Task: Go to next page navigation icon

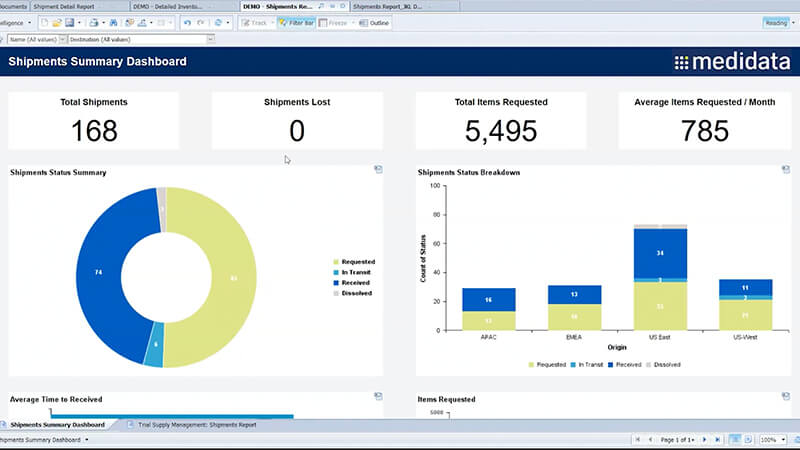Action: [x=705, y=439]
